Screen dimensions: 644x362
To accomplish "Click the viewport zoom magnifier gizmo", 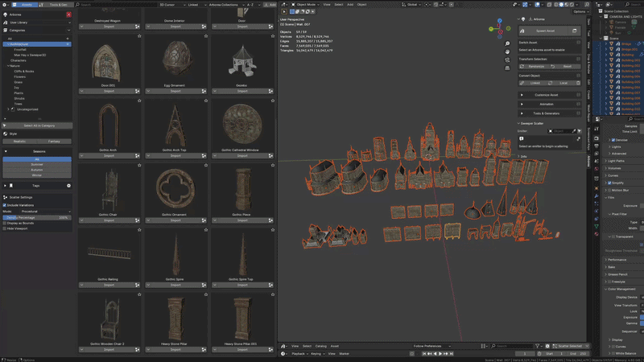I will [x=507, y=43].
